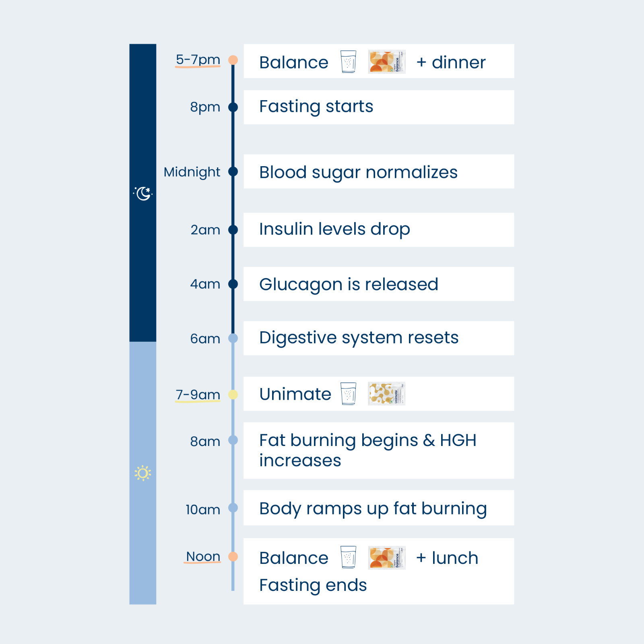Click the underlined 5-7pm time label
644x644 pixels.
coord(198,60)
